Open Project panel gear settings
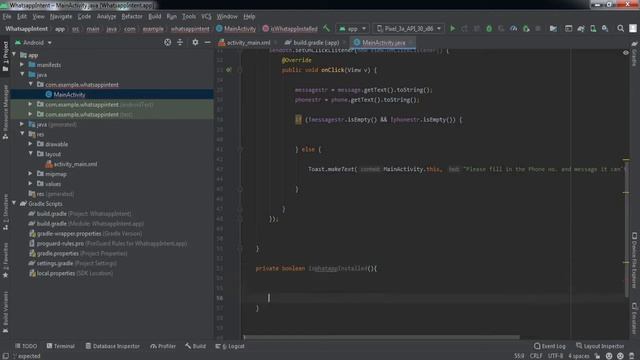The width and height of the screenshot is (640, 360). coord(195,42)
